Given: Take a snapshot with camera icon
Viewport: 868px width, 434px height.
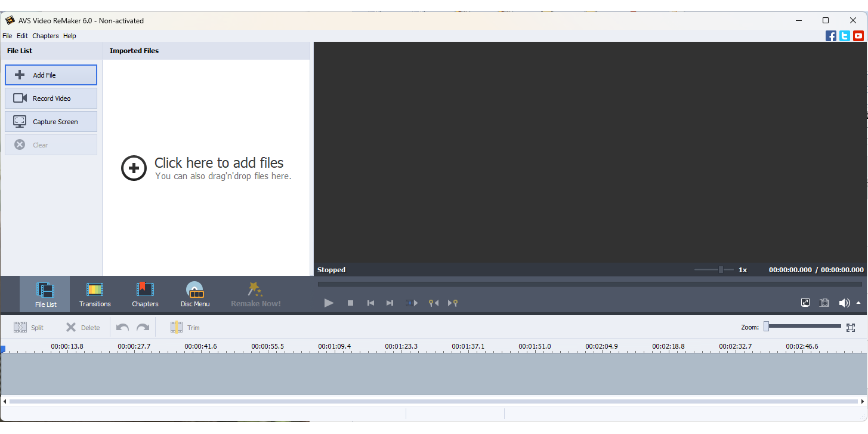Looking at the screenshot, I should click(824, 303).
